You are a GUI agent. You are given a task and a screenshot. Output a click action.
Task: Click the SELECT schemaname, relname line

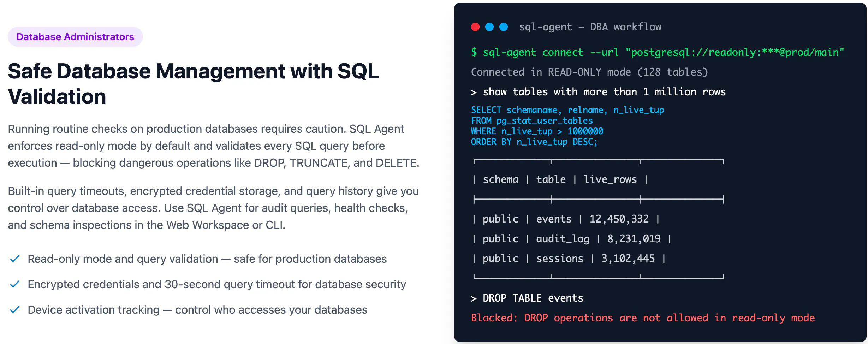pyautogui.click(x=567, y=110)
